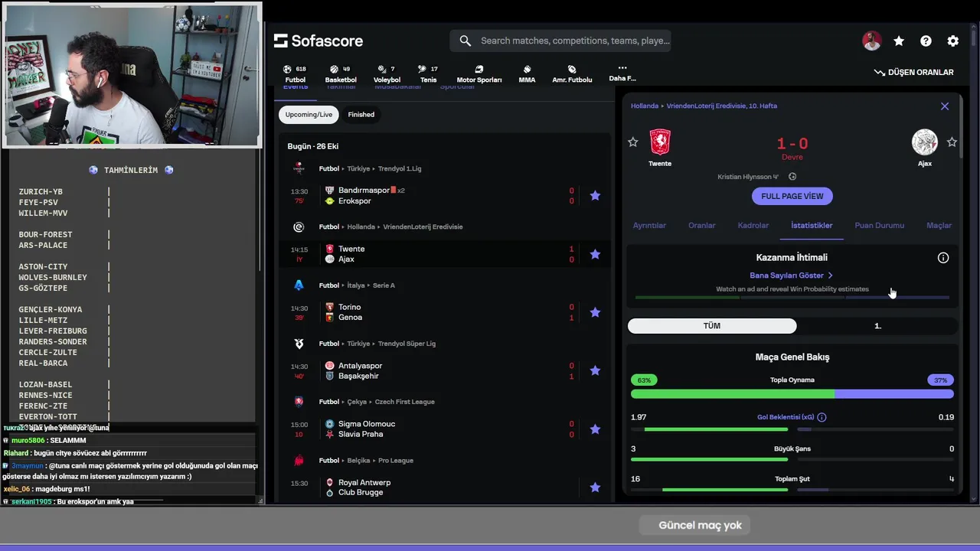Select the Sigma Olomouc vs Slavia Praha match
The image size is (980, 551).
pyautogui.click(x=444, y=429)
